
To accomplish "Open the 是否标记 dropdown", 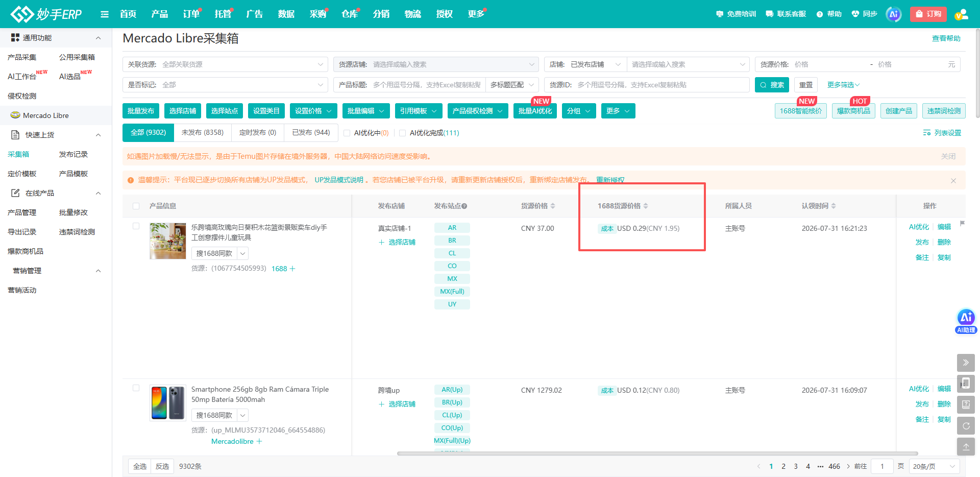I will (x=225, y=85).
